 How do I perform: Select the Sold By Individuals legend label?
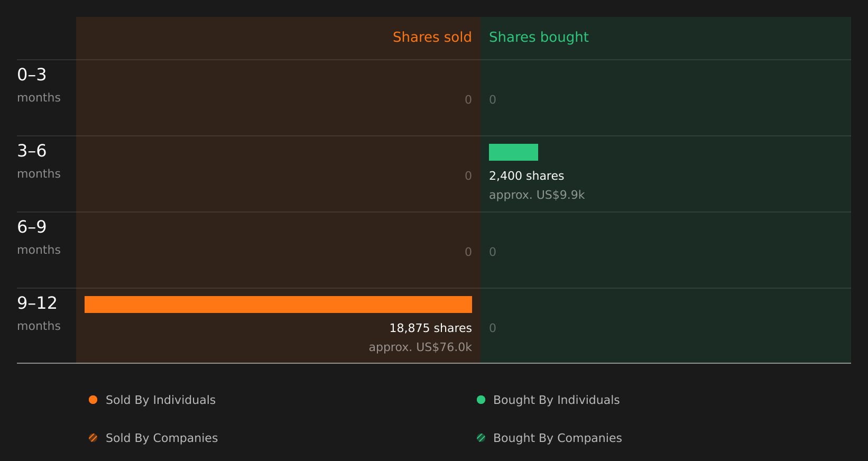click(x=161, y=400)
